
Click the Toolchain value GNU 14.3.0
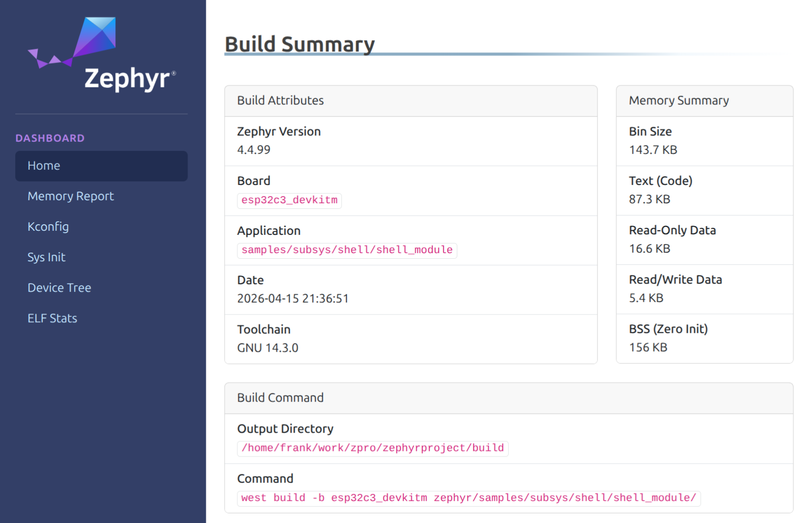pos(267,348)
